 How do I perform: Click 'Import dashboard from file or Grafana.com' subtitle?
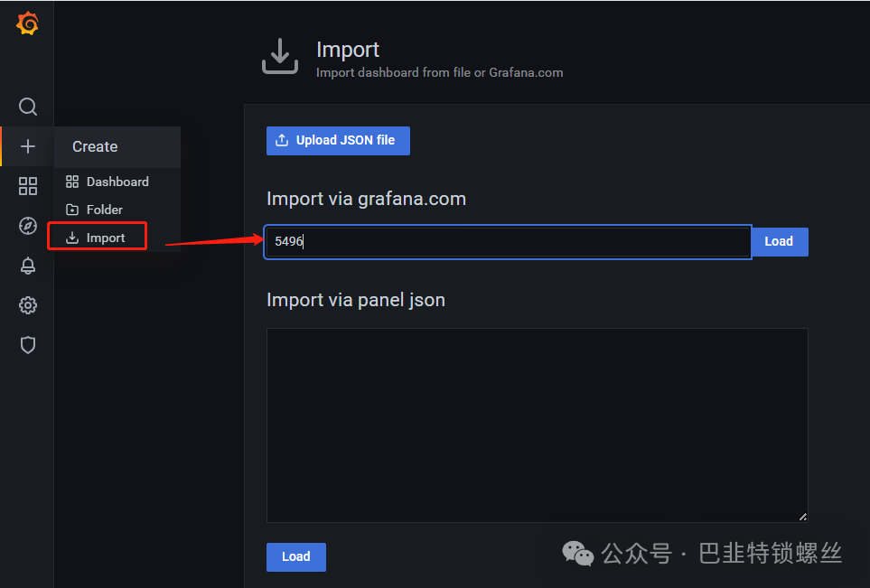[439, 72]
